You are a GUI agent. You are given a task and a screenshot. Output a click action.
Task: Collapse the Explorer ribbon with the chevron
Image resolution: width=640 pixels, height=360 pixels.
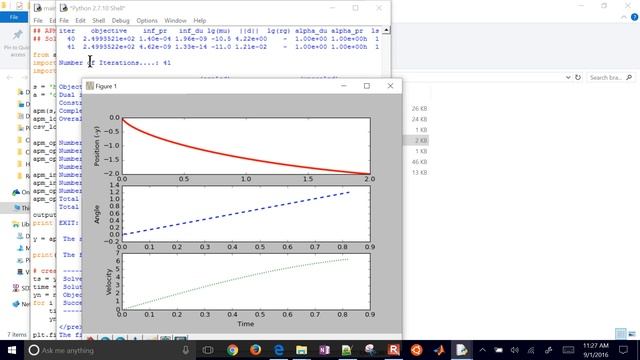(624, 17)
